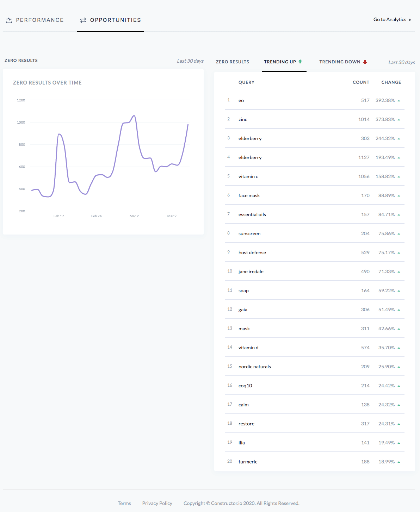Select the Zero Results tab
The height and width of the screenshot is (512, 420).
pyautogui.click(x=233, y=62)
